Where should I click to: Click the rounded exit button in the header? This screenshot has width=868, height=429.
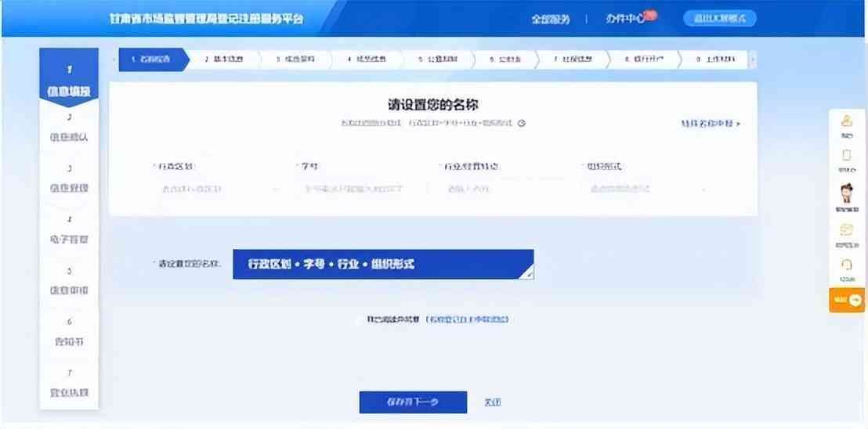tap(720, 18)
